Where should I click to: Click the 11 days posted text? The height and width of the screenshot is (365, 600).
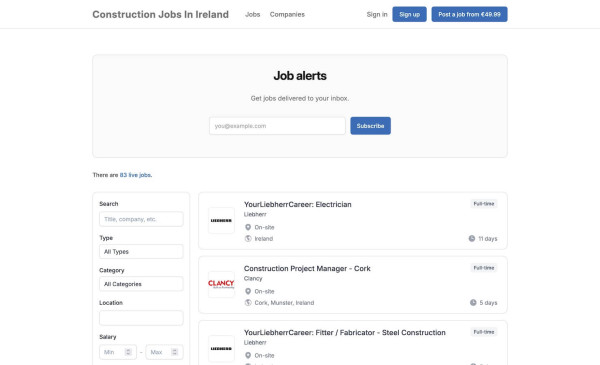click(488, 239)
